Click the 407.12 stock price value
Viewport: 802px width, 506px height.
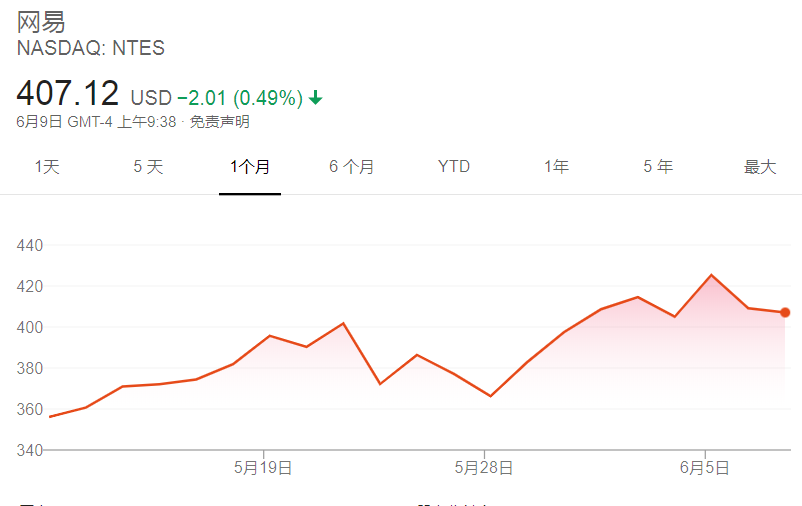[68, 95]
